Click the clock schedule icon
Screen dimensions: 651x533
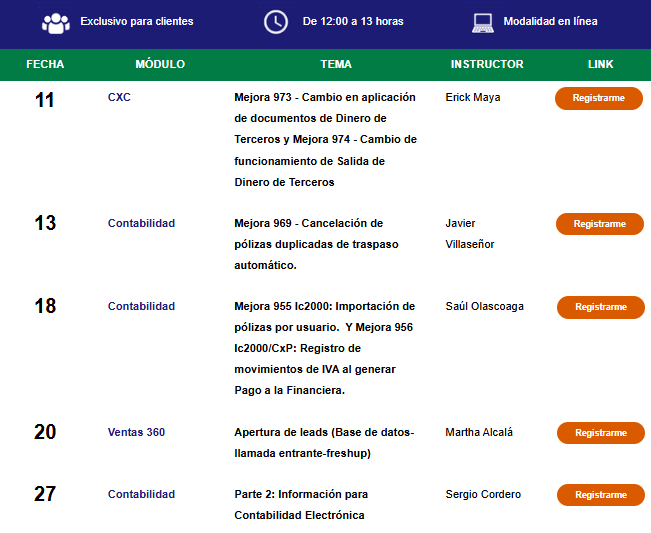tap(276, 22)
